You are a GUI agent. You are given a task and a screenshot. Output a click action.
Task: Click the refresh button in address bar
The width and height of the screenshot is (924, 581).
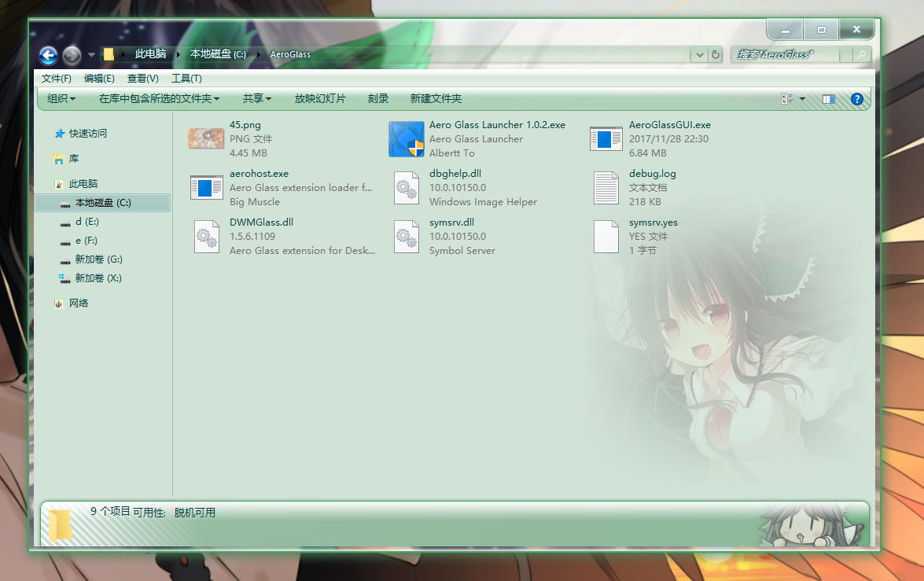pos(716,55)
